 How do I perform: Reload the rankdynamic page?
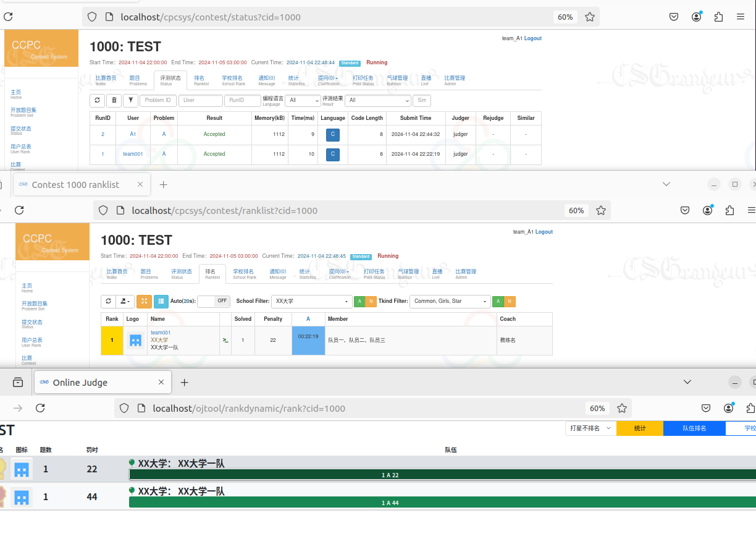pyautogui.click(x=40, y=408)
